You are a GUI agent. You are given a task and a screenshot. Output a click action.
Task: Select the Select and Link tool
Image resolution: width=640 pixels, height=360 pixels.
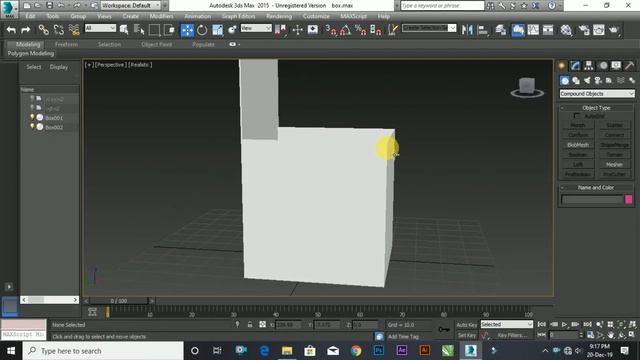tap(43, 30)
